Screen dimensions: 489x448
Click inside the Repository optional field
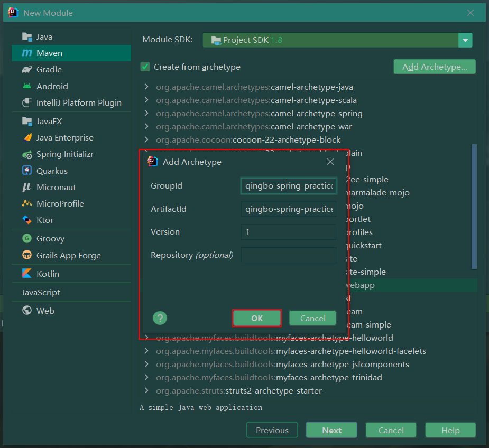288,255
